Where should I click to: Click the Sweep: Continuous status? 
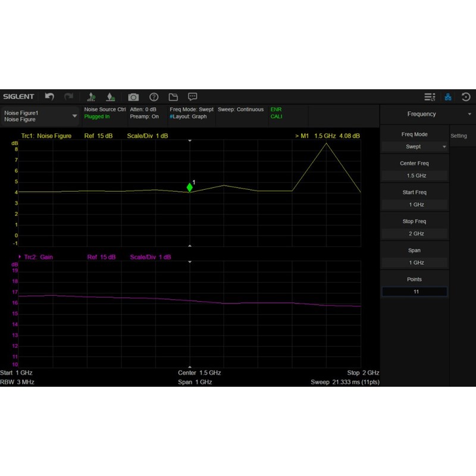[x=240, y=109]
